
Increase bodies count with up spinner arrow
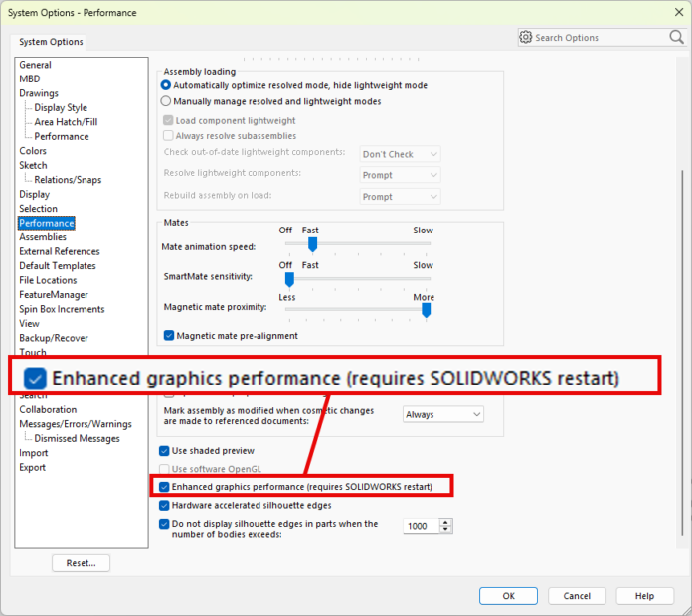click(445, 522)
